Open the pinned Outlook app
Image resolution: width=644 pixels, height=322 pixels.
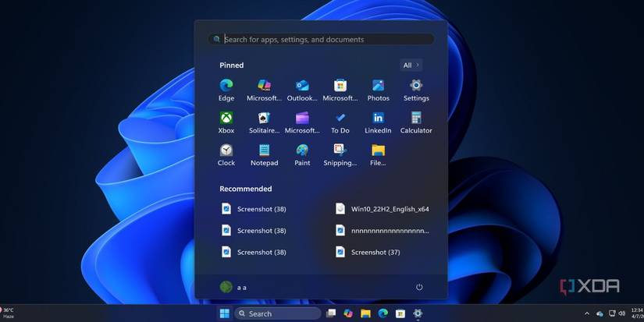[x=302, y=90]
